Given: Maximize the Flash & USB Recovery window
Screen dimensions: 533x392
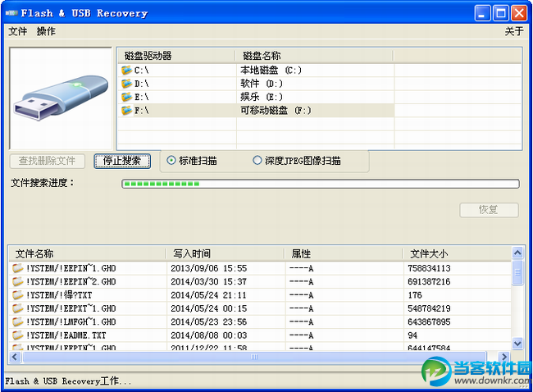Looking at the screenshot, I should pos(501,13).
